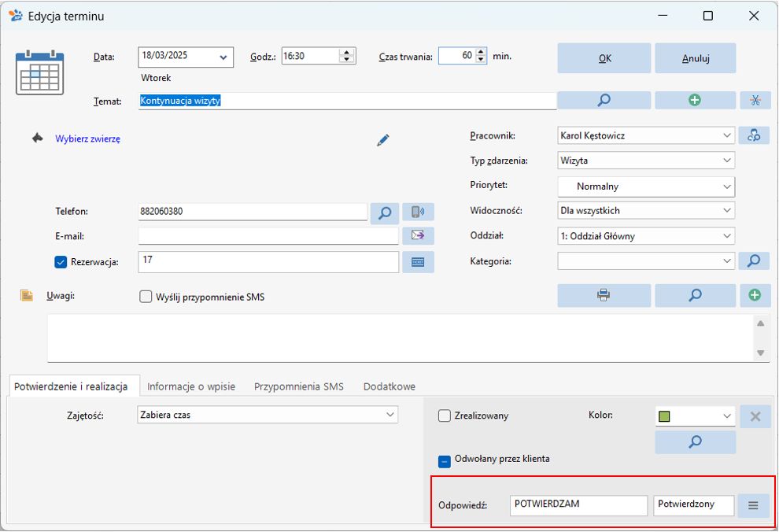Click the notes icon beside Uwagi
The width and height of the screenshot is (779, 532).
(26, 295)
